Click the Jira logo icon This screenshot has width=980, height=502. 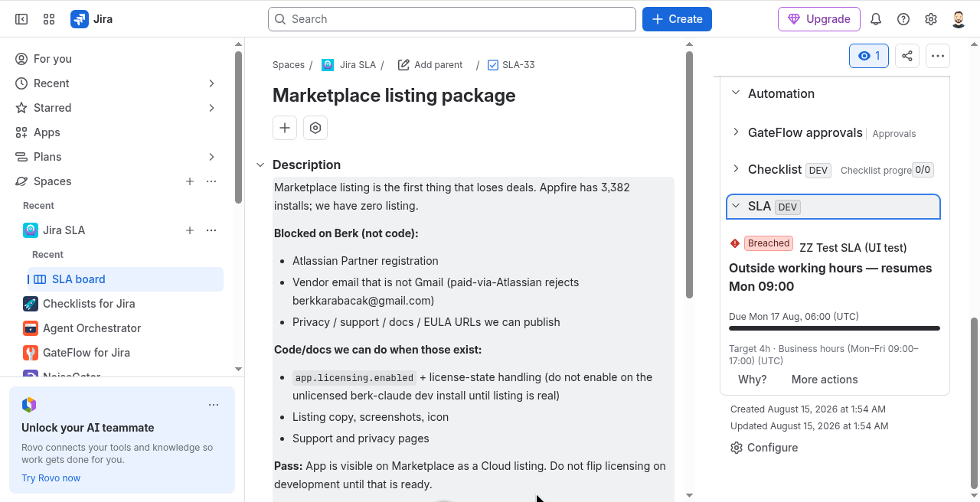point(80,19)
